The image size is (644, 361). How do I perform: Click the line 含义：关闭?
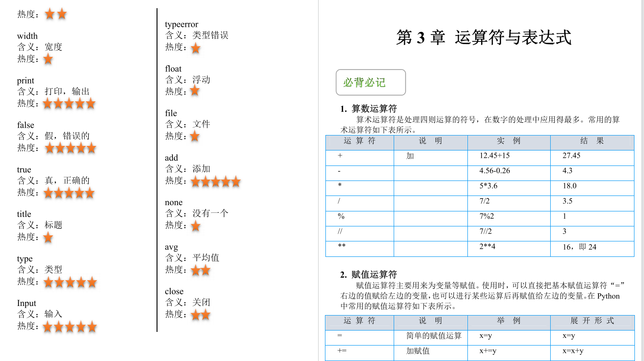click(x=188, y=302)
